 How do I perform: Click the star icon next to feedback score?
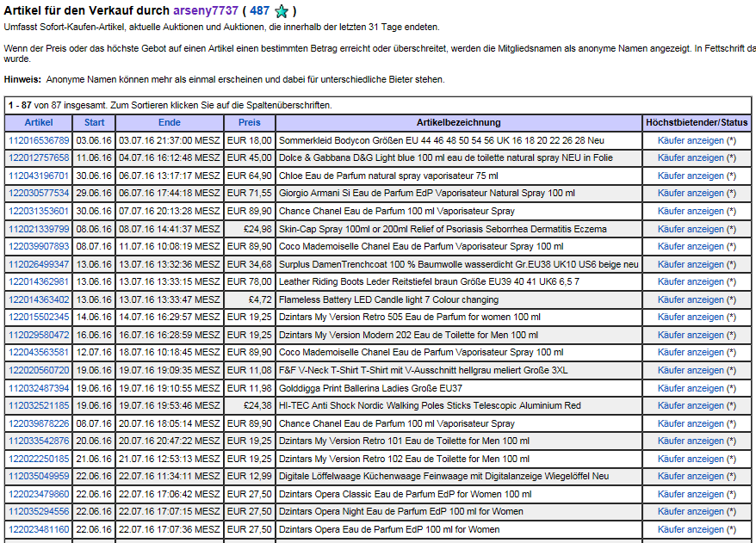tap(281, 11)
